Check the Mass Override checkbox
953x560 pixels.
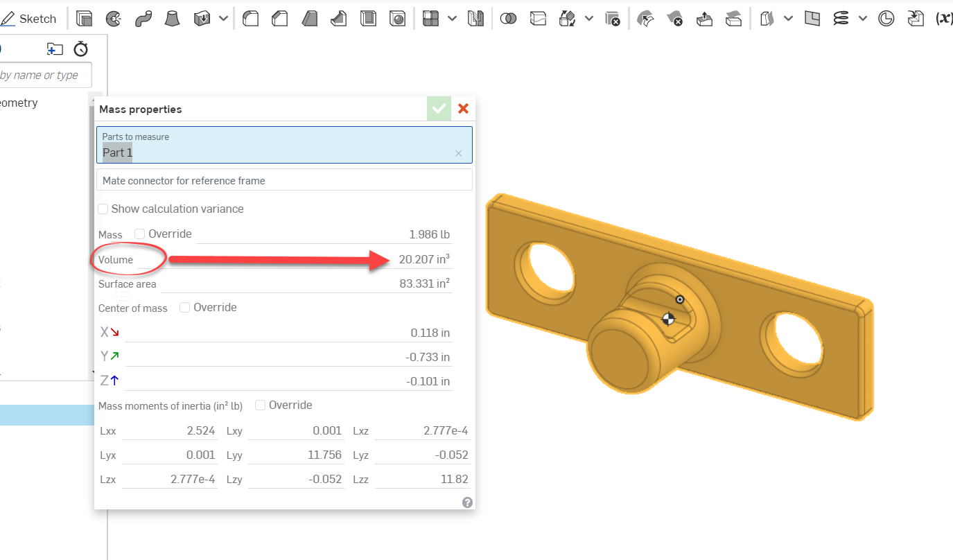click(140, 234)
